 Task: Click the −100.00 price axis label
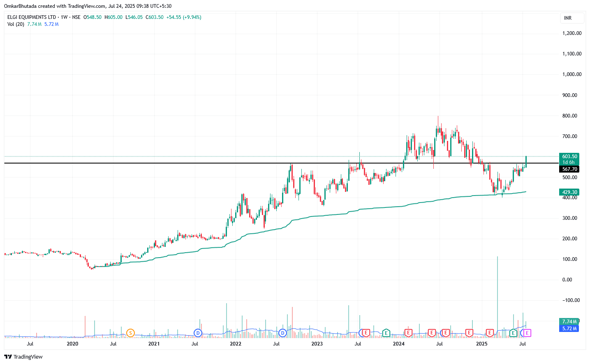tap(571, 300)
